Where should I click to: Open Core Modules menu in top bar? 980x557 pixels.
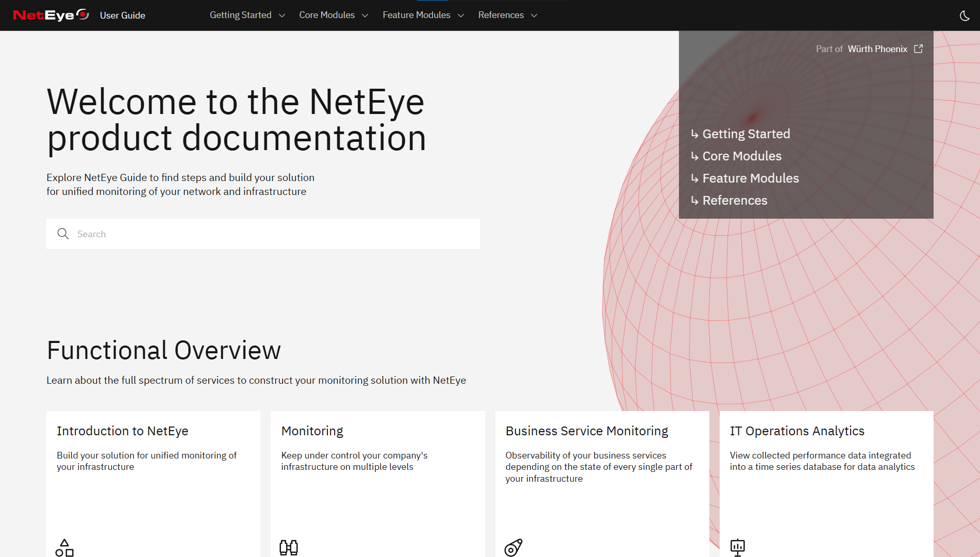point(327,15)
